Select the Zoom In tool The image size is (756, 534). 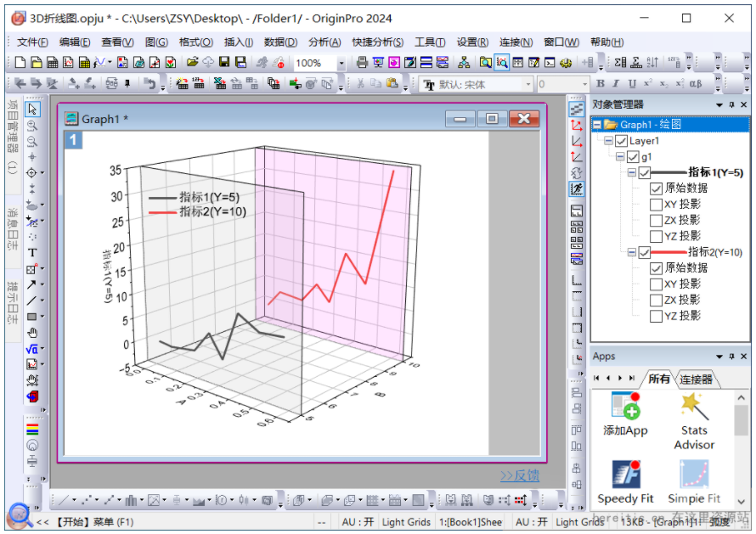tap(32, 126)
